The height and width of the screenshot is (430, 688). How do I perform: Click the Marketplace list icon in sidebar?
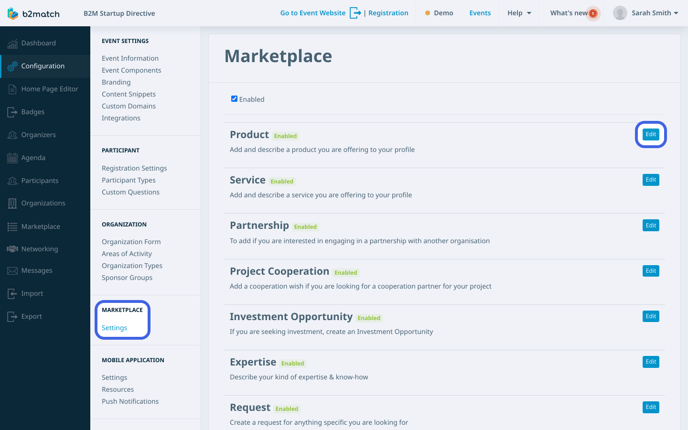[x=12, y=227]
